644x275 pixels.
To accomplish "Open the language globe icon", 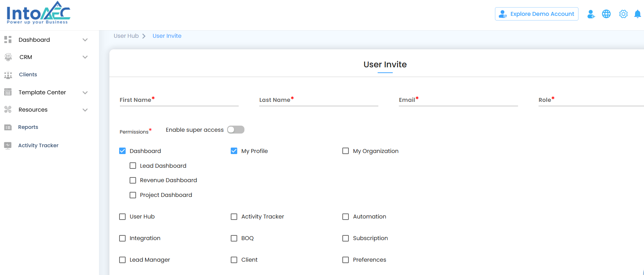I will coord(606,14).
